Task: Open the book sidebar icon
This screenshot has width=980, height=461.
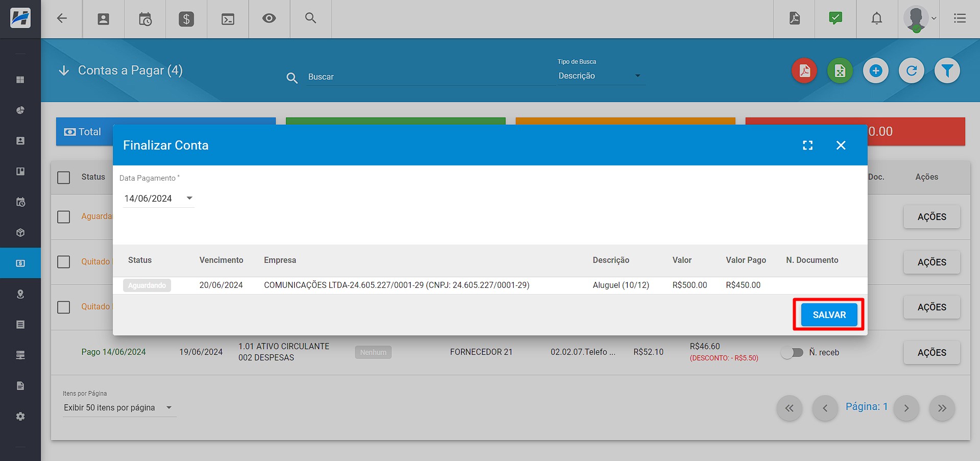Action: tap(20, 172)
